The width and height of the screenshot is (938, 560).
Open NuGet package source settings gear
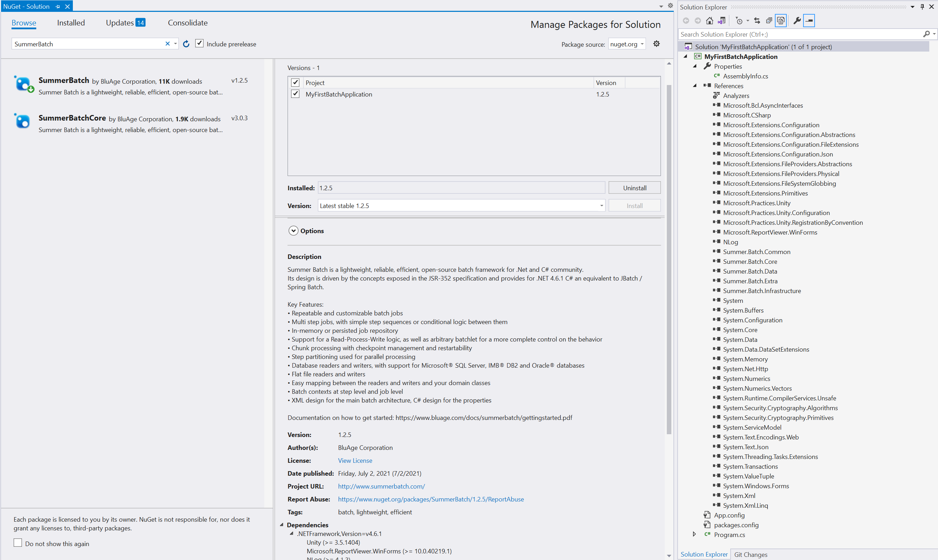pos(656,44)
